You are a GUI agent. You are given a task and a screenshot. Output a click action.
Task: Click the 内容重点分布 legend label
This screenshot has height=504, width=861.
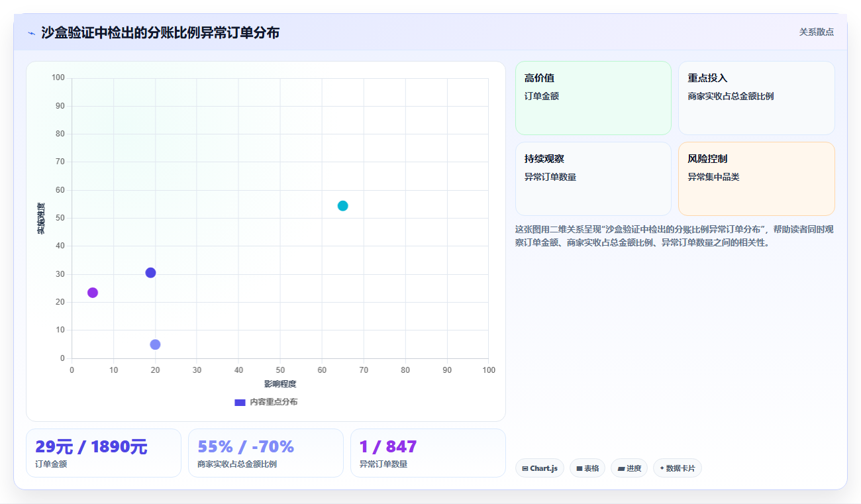tap(274, 402)
